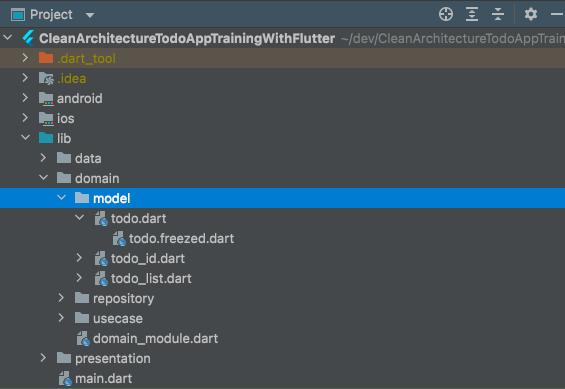Collapse the lib folder
Image resolution: width=565 pixels, height=389 pixels.
[25, 138]
